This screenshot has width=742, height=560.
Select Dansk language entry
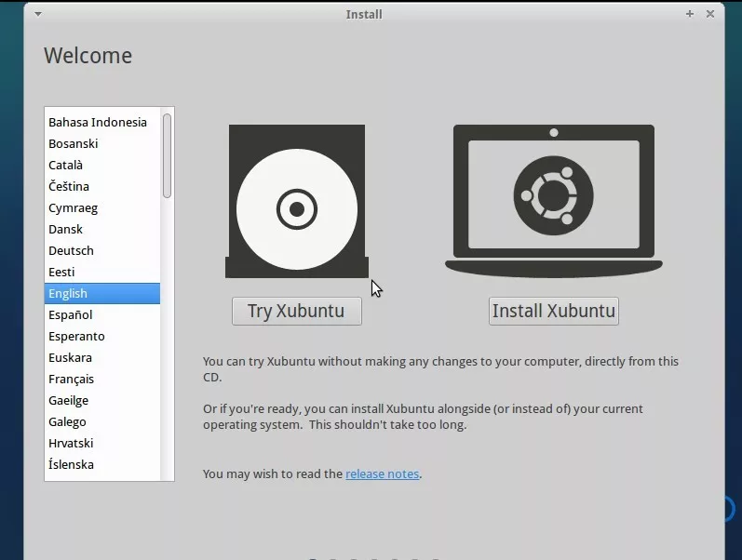point(102,229)
